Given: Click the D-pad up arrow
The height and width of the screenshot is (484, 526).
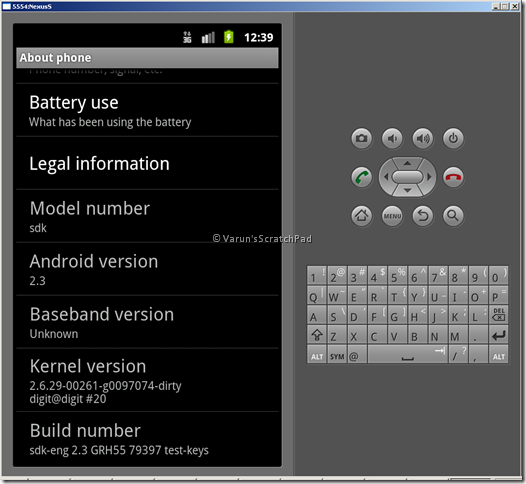Looking at the screenshot, I should coord(407,163).
